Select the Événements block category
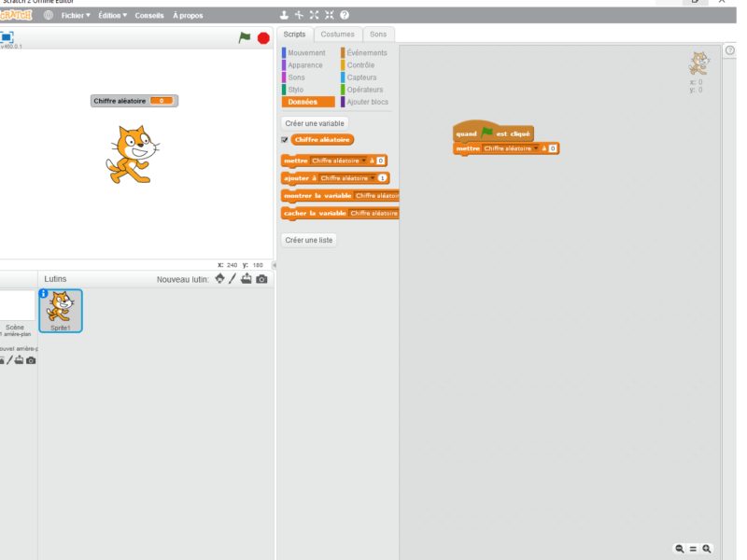The image size is (747, 560). coord(367,53)
